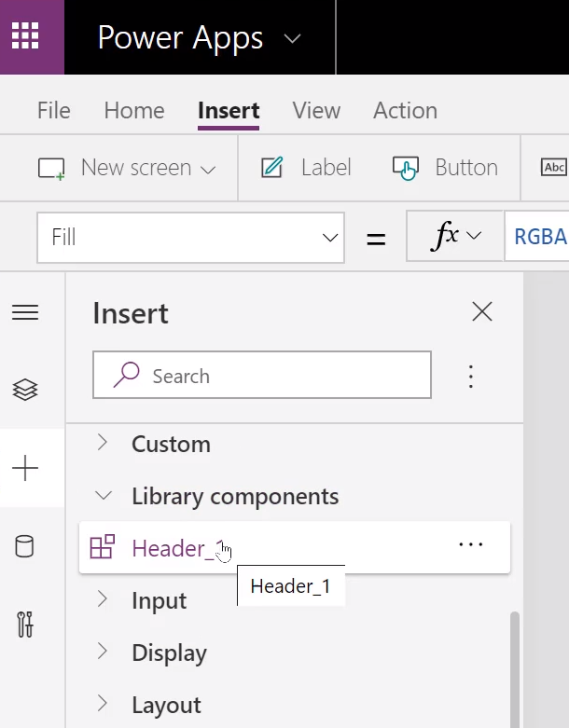Insert a Label control

coord(326,168)
